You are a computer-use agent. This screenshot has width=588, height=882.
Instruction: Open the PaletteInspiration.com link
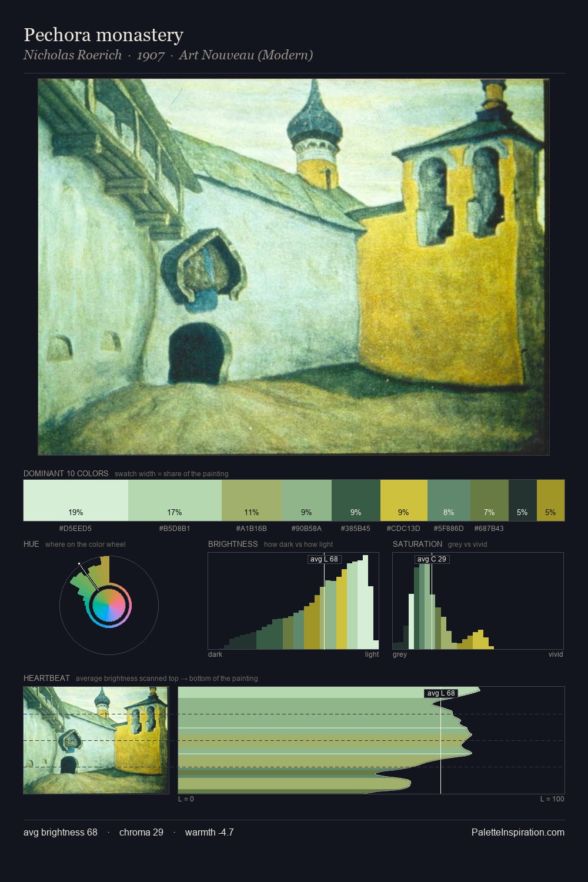click(x=518, y=832)
